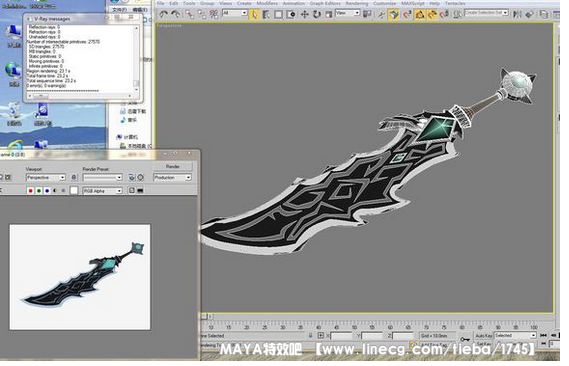Image resolution: width=569 pixels, height=366 pixels.
Task: Open the Render Preset dropdown
Action: 102,177
